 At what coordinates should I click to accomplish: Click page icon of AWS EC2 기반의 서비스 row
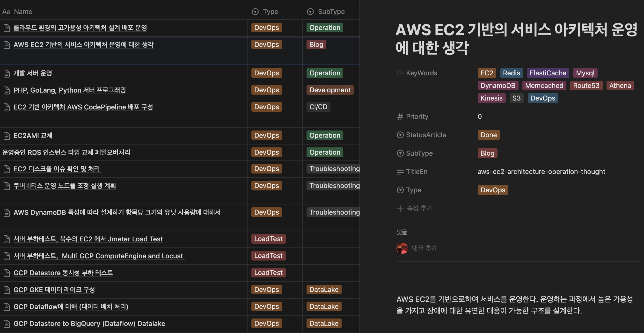[7, 45]
